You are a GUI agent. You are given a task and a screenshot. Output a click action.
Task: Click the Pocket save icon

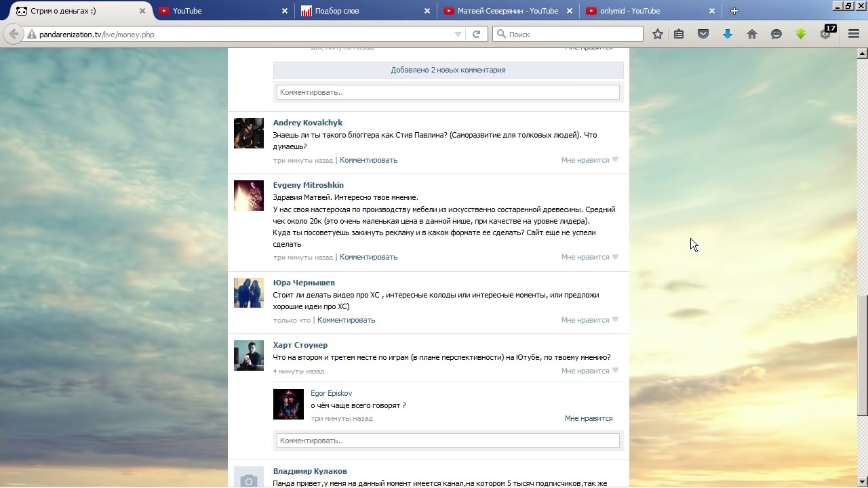coord(703,34)
